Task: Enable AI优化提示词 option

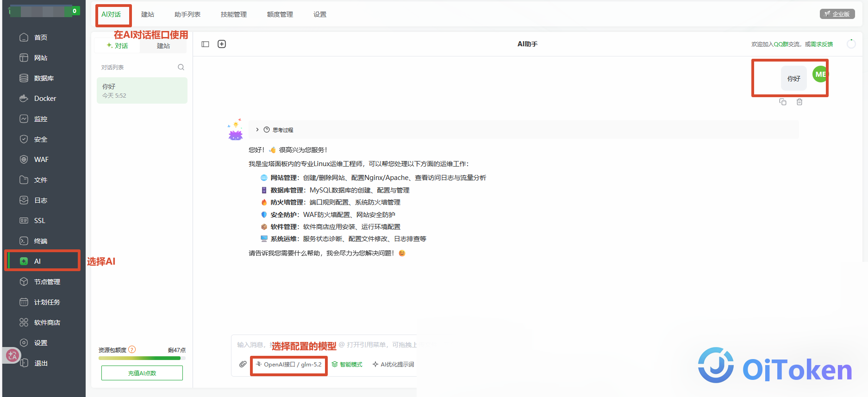Action: coord(393,365)
